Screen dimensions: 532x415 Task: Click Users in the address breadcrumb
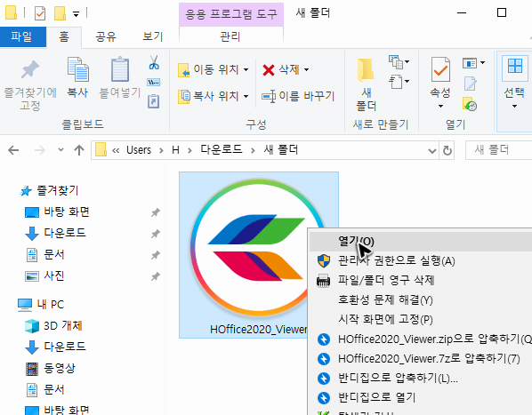139,150
